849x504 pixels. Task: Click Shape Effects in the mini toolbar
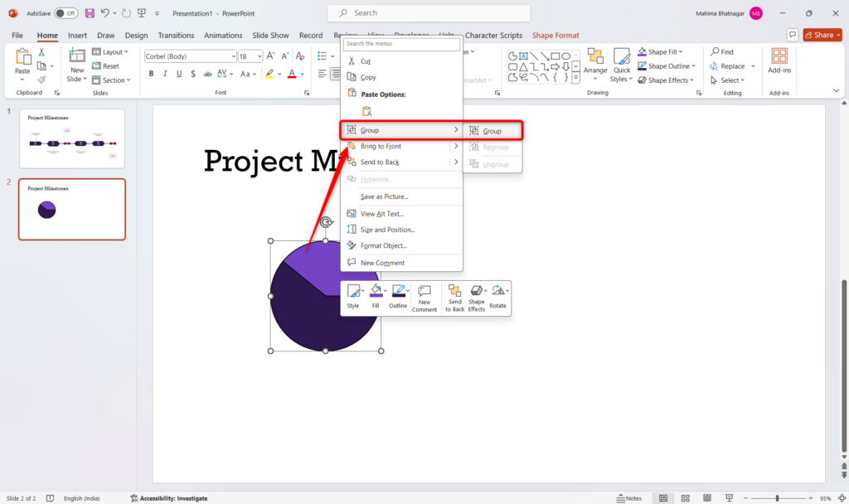(x=477, y=298)
